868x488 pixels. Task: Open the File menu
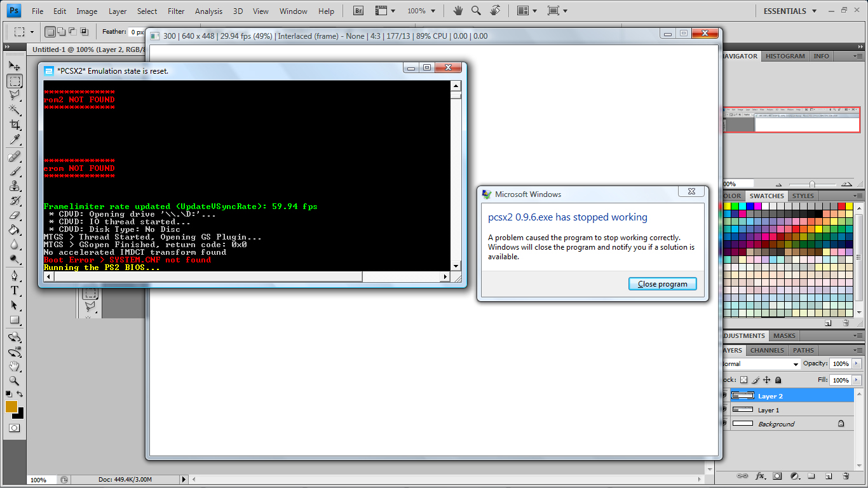coord(37,11)
